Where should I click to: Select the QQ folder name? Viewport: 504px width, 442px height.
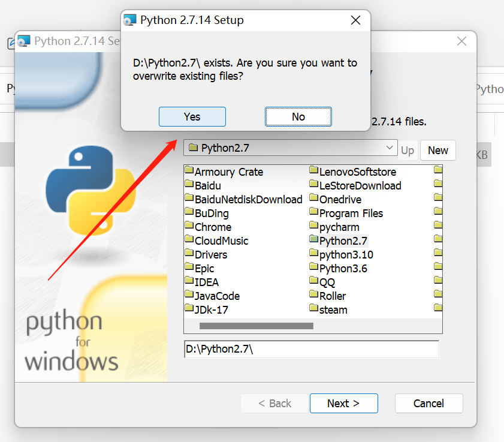click(327, 282)
